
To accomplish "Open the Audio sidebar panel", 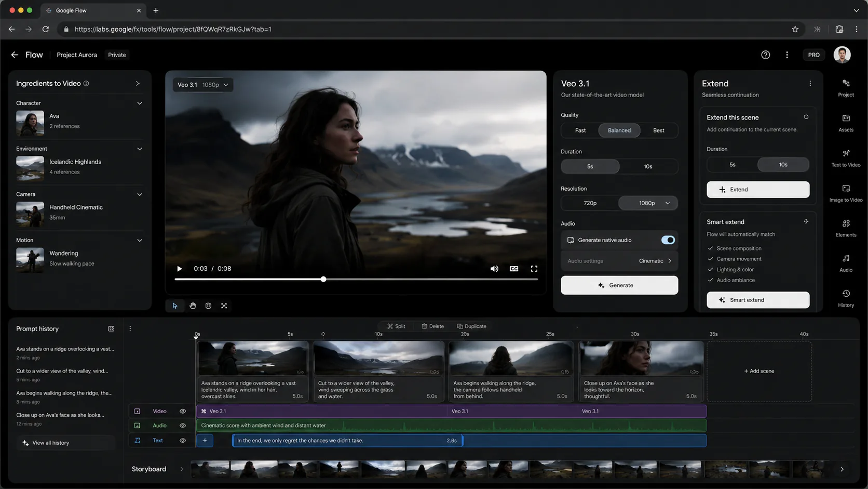I will coord(846,263).
